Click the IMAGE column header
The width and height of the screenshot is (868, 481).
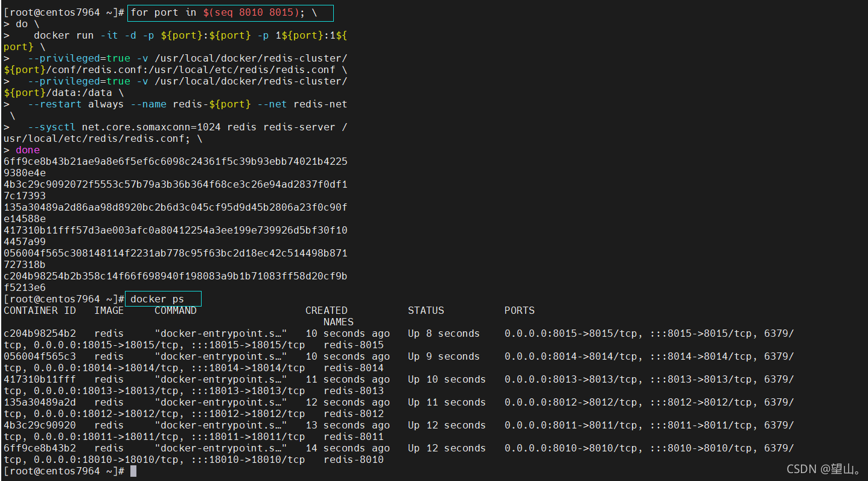(109, 311)
